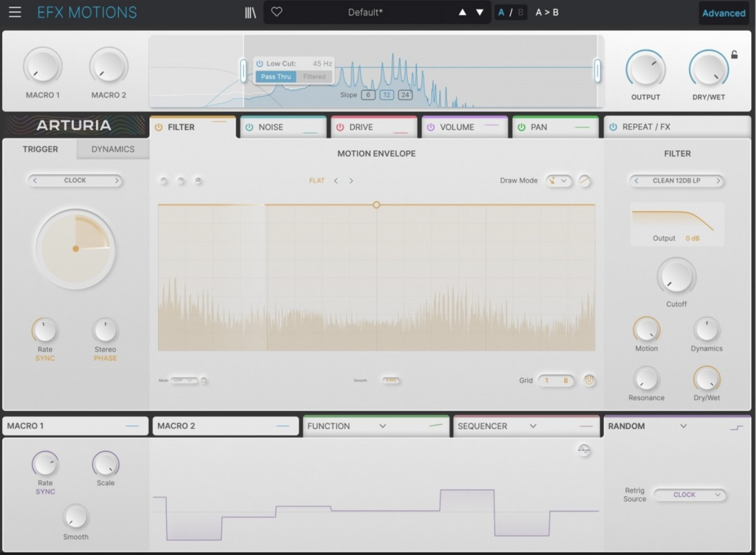Open the PAN module tab
Screen dimensions: 756x555
pos(554,127)
